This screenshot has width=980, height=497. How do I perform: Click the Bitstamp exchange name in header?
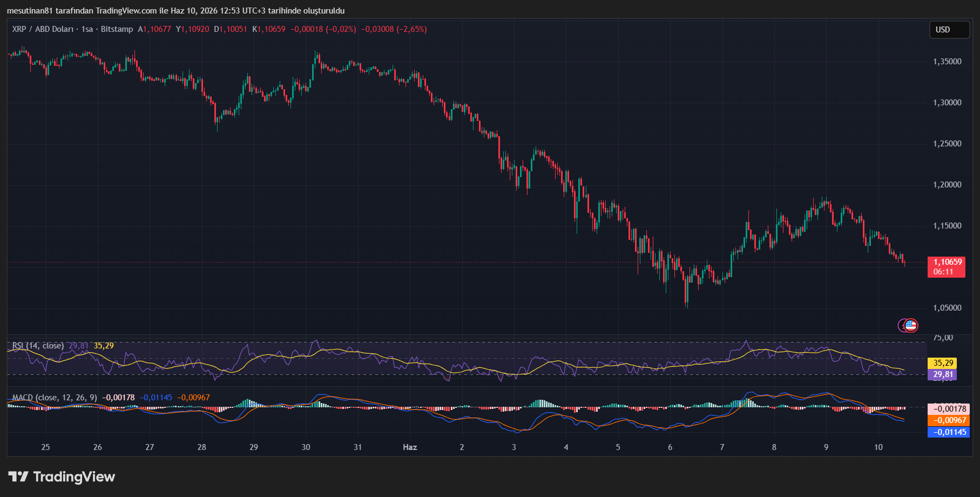[x=117, y=29]
